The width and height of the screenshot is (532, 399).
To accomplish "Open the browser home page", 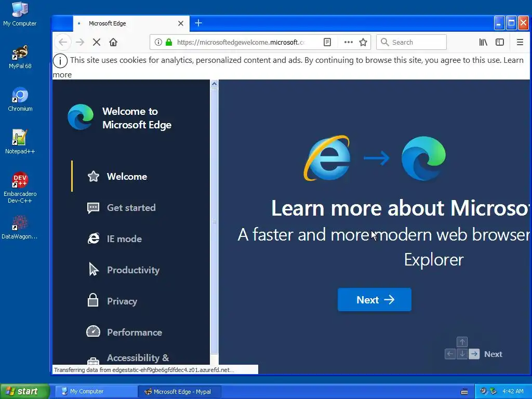I will pyautogui.click(x=113, y=42).
